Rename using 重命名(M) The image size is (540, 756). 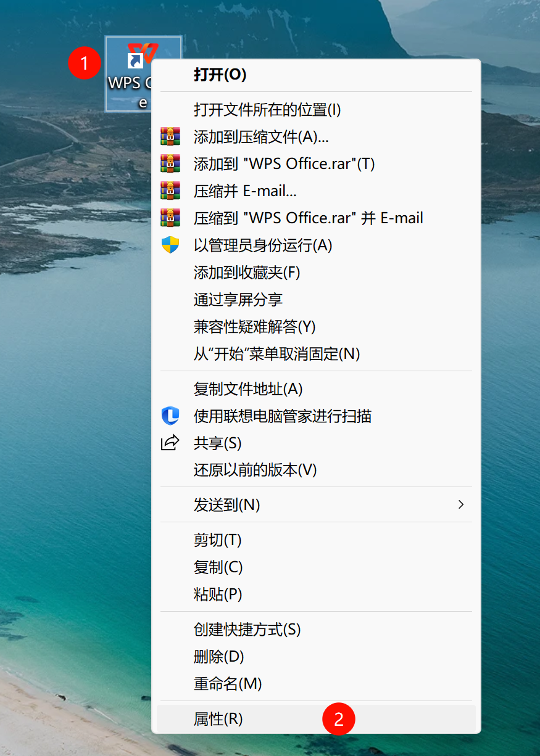pos(316,684)
